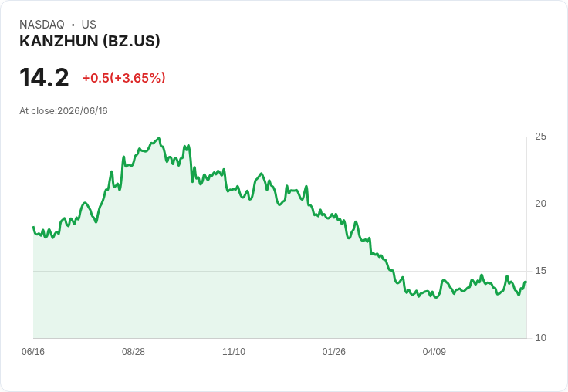This screenshot has width=568, height=392.
Task: Click the NASDAQ exchange label
Action: 42,25
